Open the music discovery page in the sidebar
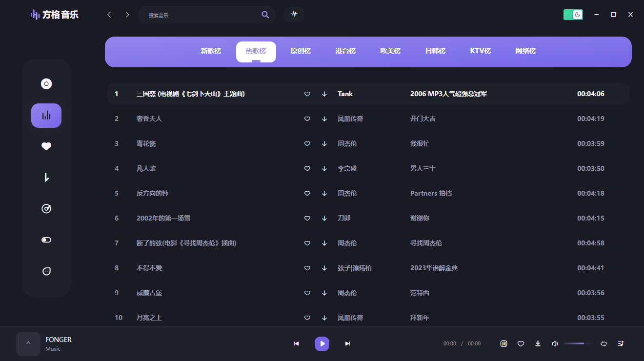 coord(46,83)
